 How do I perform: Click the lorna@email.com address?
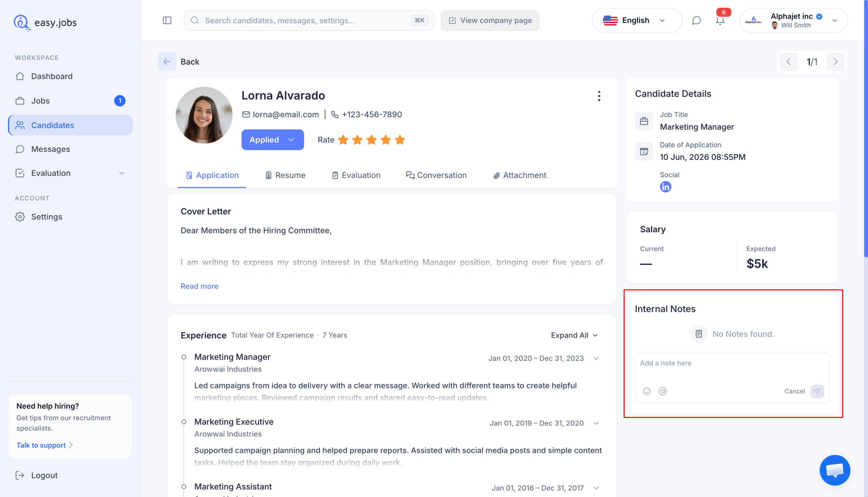[286, 114]
